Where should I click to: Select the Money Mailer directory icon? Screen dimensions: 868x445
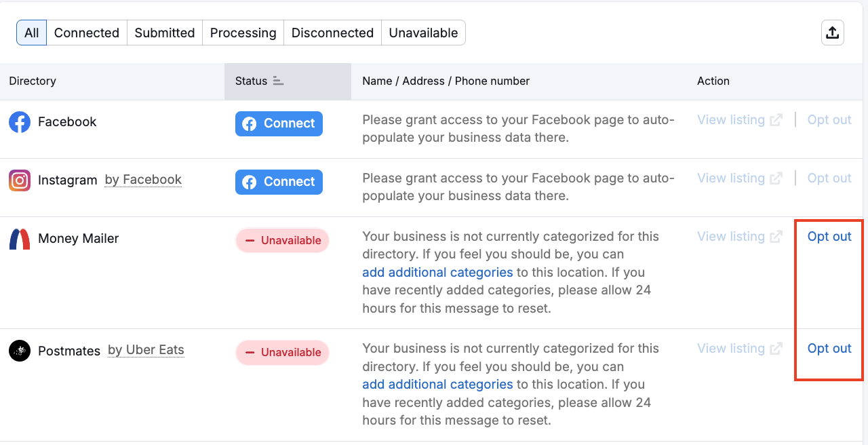pos(20,239)
